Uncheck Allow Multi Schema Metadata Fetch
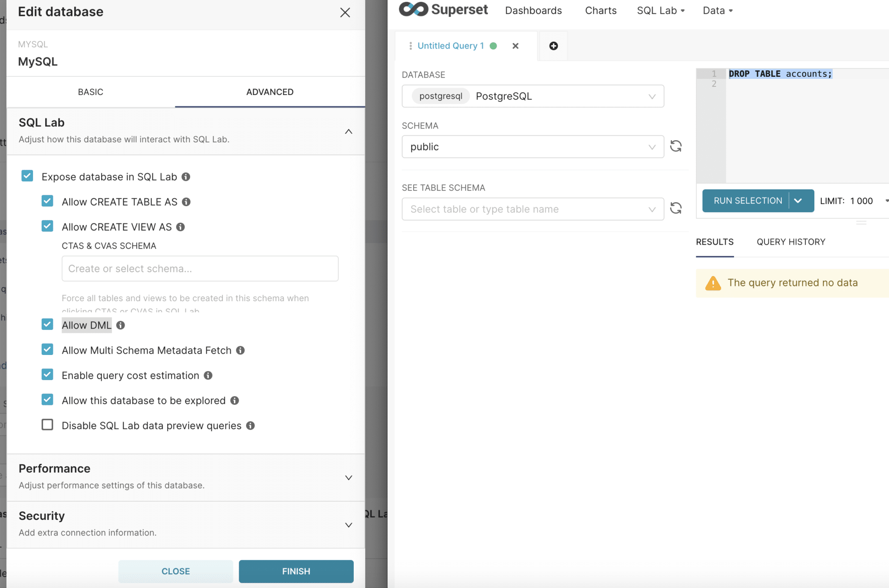 (x=47, y=350)
